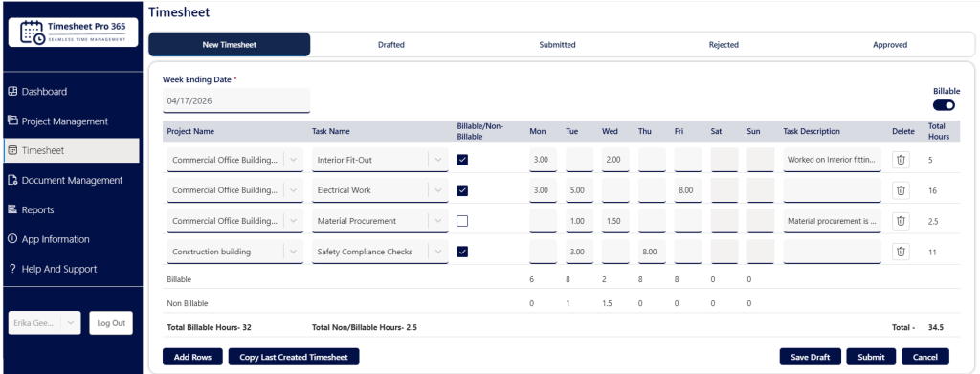Check billable for Material Procurement
The width and height of the screenshot is (980, 374).
(x=462, y=221)
